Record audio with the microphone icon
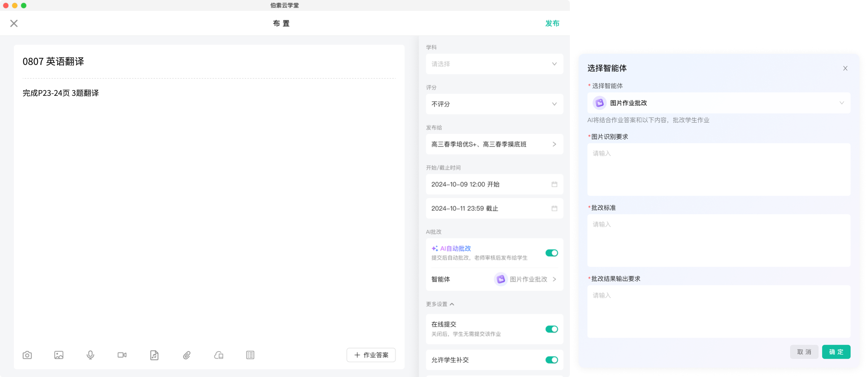Image resolution: width=868 pixels, height=377 pixels. click(90, 355)
